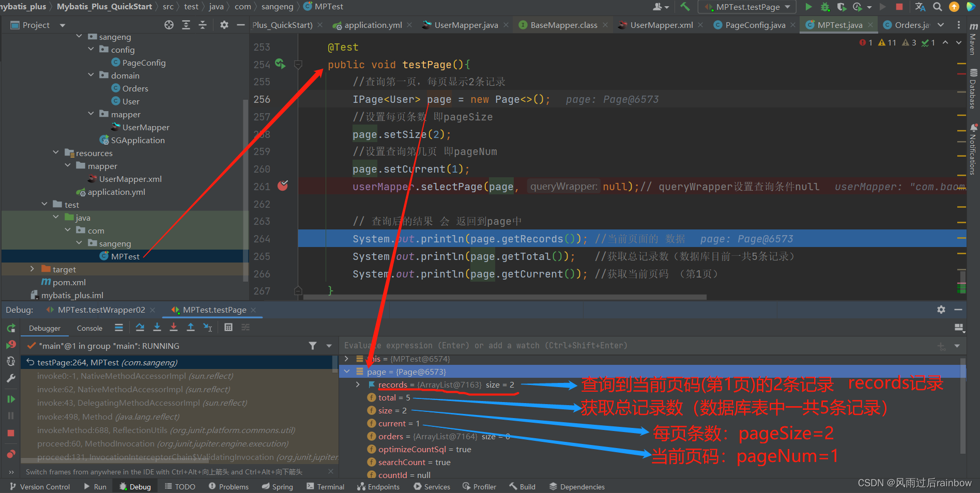
Task: Open run configuration dropdown MPTest.testPage
Action: tap(747, 7)
